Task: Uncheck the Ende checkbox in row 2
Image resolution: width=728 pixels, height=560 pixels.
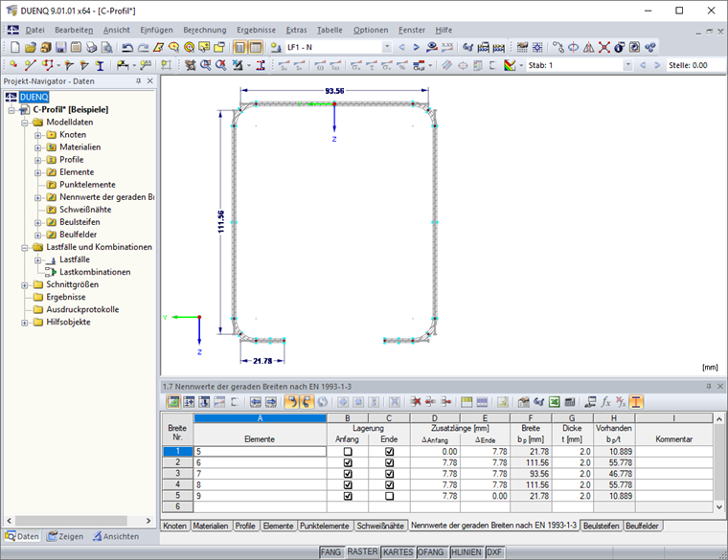Action: click(389, 462)
